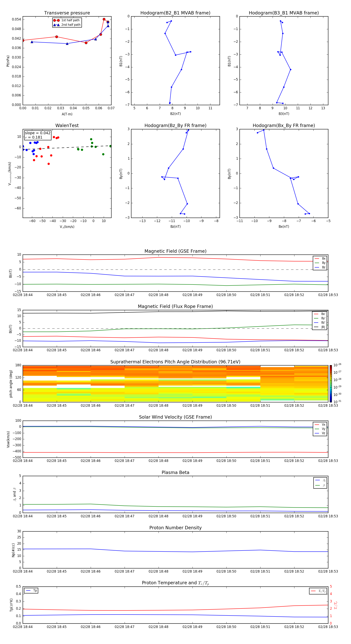351x644 pixels.
Task: Click the "Np(#/cc)" y-axis label
Action: tap(13, 550)
